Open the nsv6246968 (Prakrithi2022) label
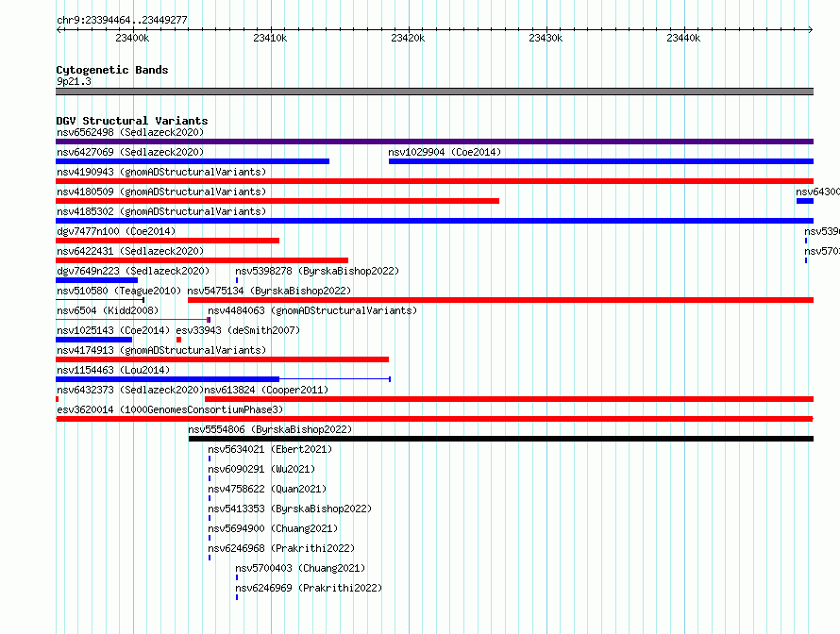The image size is (840, 634). point(281,548)
